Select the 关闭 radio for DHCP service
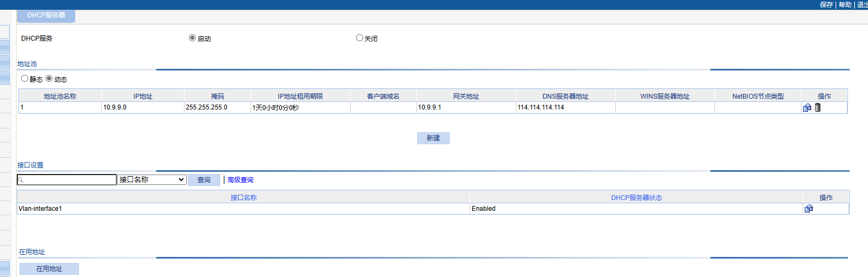 coord(359,38)
